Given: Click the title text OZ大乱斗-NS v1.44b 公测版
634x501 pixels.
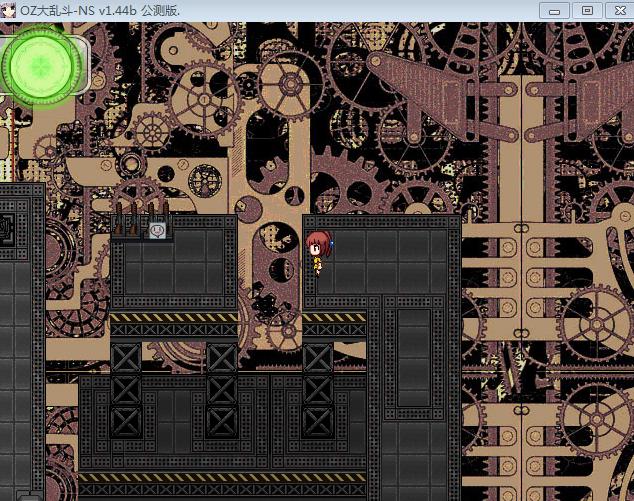Looking at the screenshot, I should coord(100,11).
